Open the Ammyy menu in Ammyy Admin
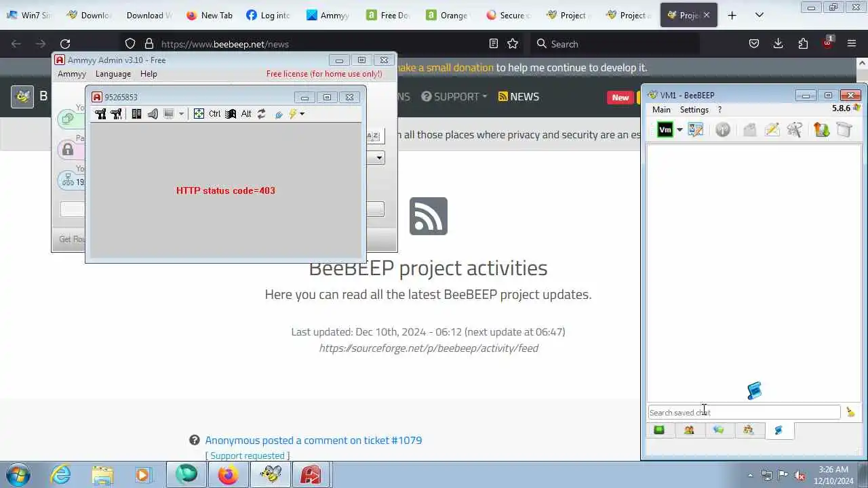Viewport: 868px width, 488px height. coord(72,74)
